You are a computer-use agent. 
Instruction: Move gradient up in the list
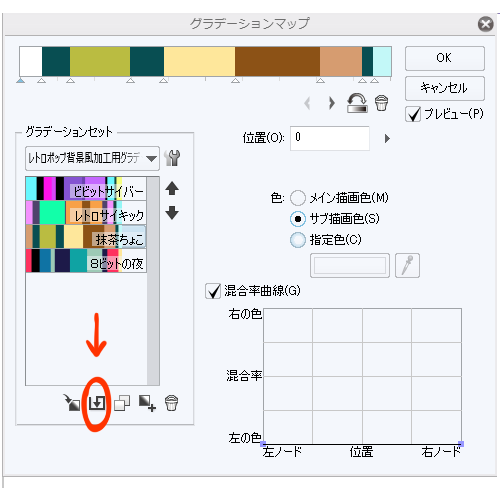click(172, 188)
